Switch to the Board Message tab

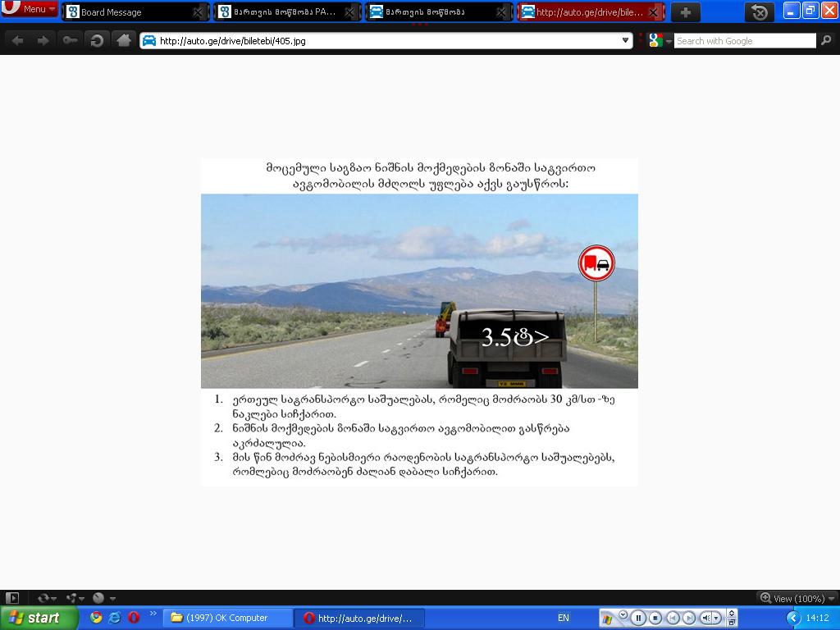[135, 11]
